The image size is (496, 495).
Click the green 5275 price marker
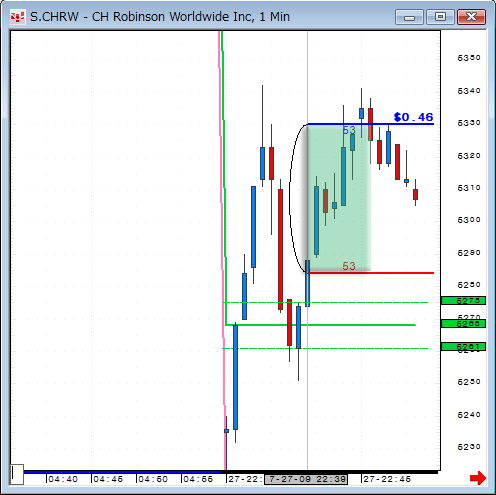point(463,301)
